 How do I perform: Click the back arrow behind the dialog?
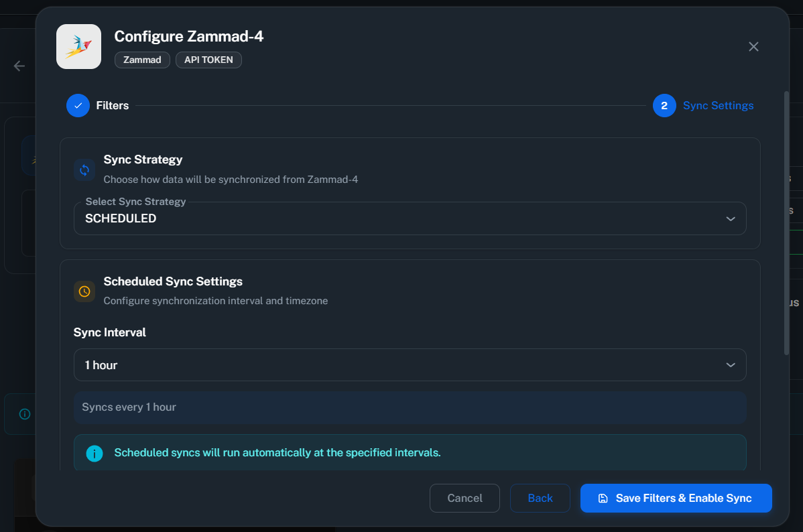(x=19, y=66)
